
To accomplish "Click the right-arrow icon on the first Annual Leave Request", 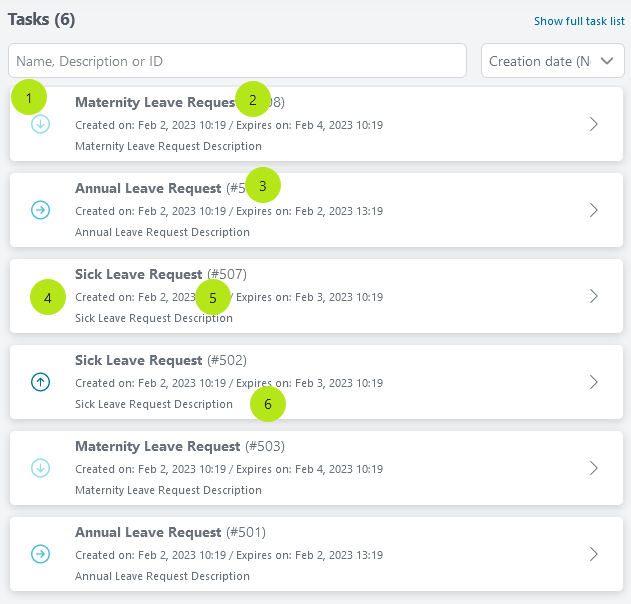I will point(41,210).
